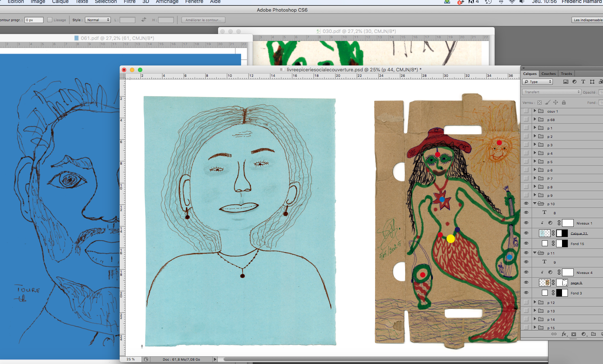
Task: Enable the Lissage checkbox
Action: tap(50, 20)
